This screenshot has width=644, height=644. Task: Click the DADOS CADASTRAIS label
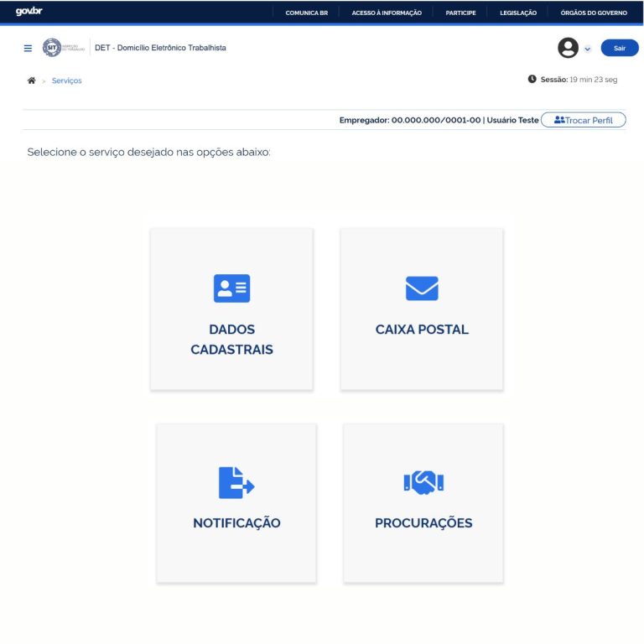point(231,340)
